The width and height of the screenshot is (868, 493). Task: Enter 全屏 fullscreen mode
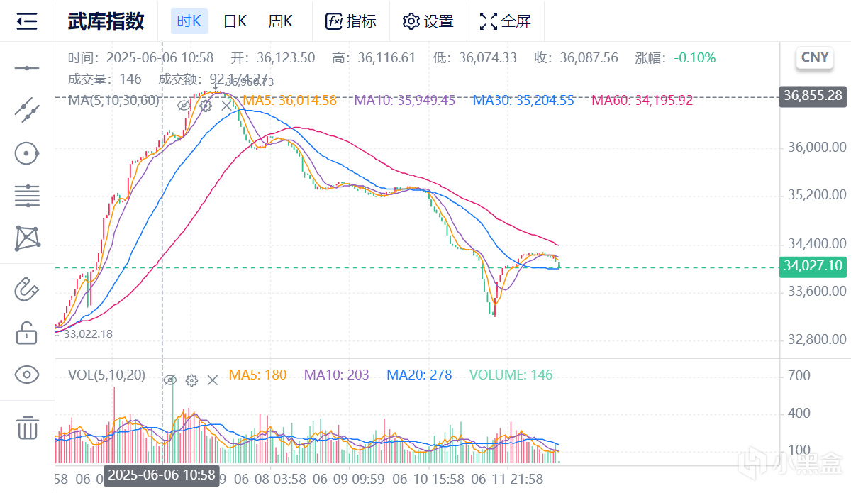505,21
